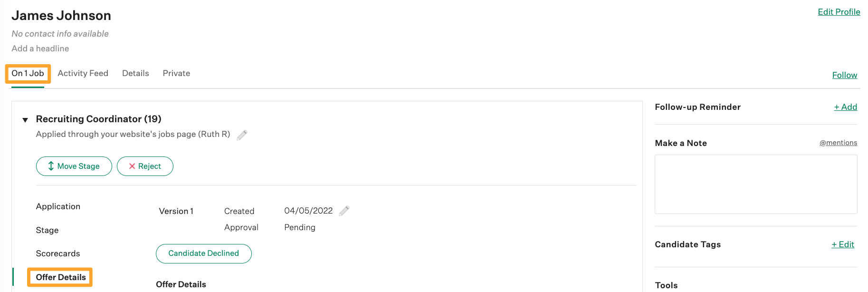Click the Move Stage button
The width and height of the screenshot is (868, 292).
(74, 166)
